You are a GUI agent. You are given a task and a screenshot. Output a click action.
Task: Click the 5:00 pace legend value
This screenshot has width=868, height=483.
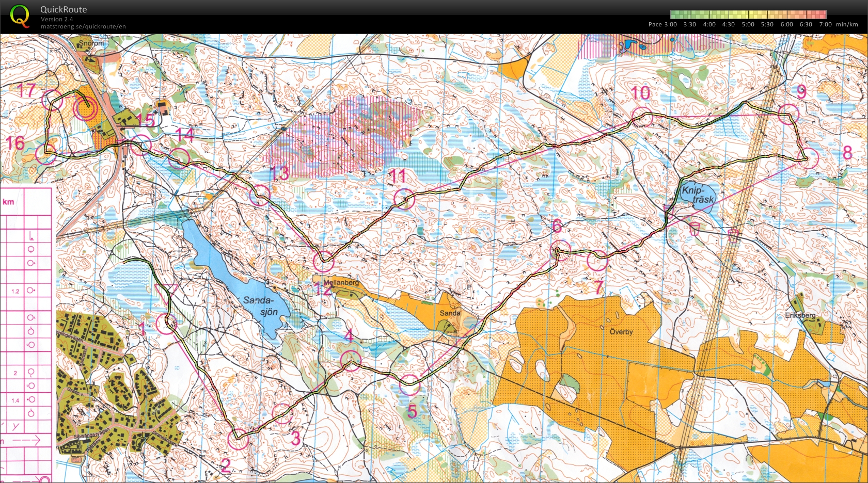pyautogui.click(x=748, y=24)
